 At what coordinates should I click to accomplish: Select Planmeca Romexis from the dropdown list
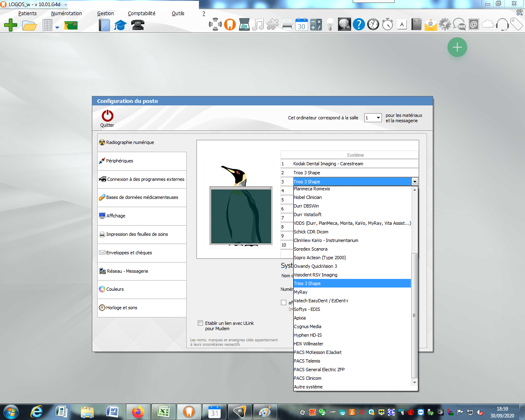click(x=312, y=189)
